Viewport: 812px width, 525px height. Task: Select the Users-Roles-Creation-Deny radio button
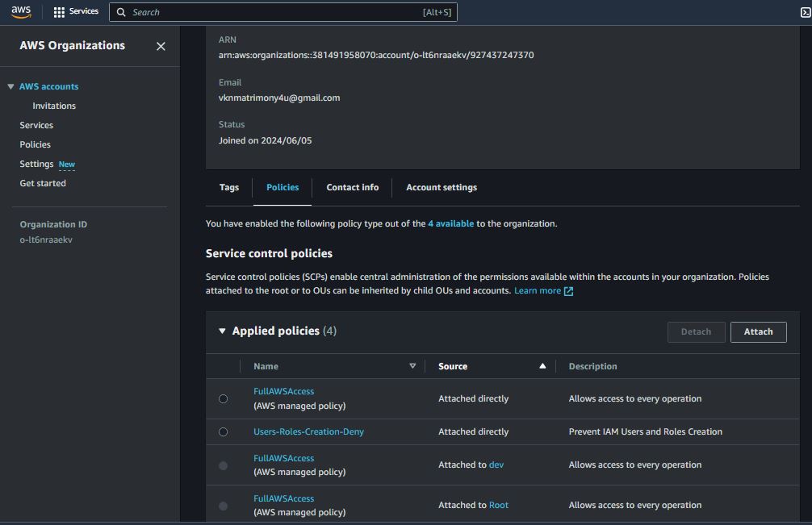pos(224,432)
